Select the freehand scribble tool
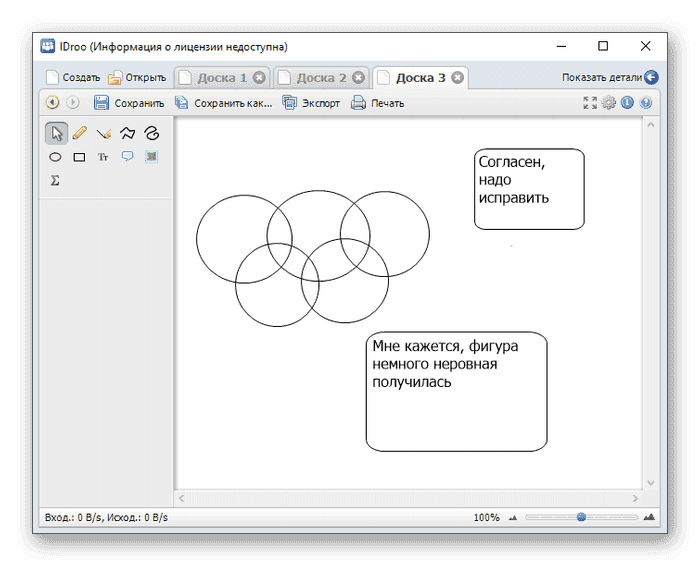 tap(151, 132)
